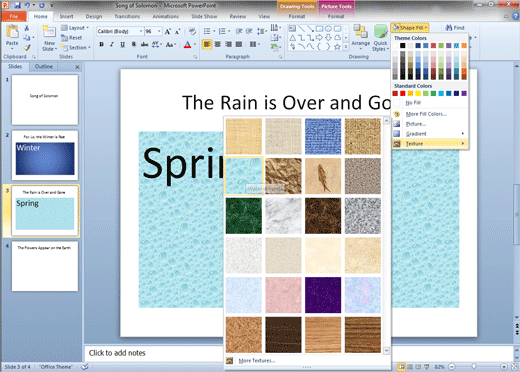This screenshot has height=372, width=520.
Task: Select the Water droplets texture
Action: pos(244,176)
